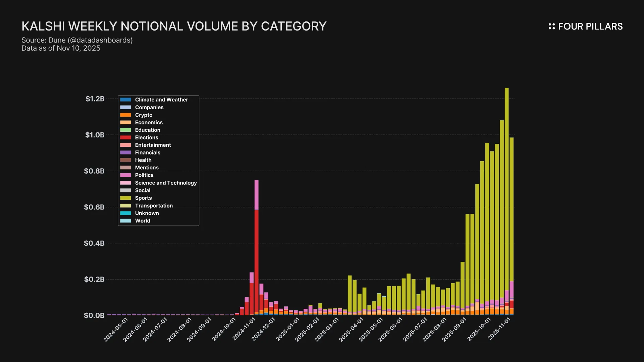
Task: Select the Economics legend label
Action: (x=149, y=123)
